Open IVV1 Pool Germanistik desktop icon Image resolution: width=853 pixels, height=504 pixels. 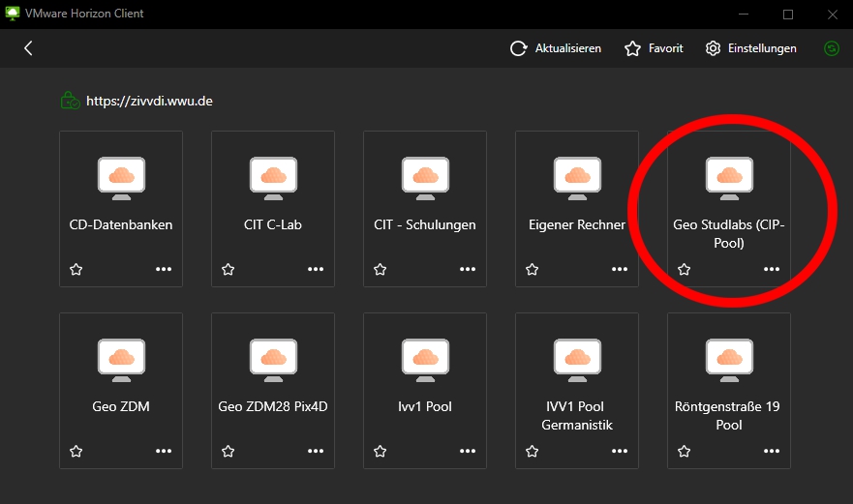click(x=577, y=360)
